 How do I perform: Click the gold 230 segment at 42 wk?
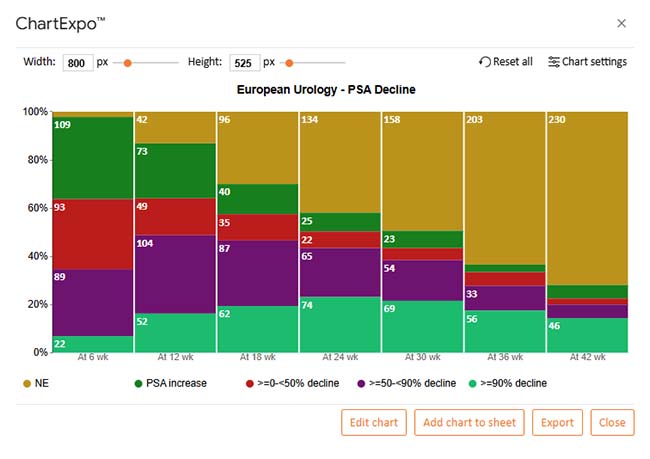click(x=587, y=200)
